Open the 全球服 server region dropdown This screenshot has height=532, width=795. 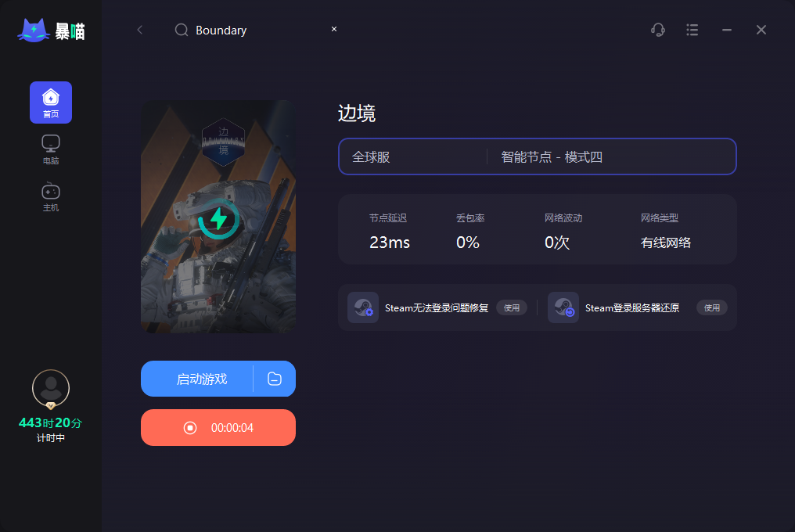[413, 156]
